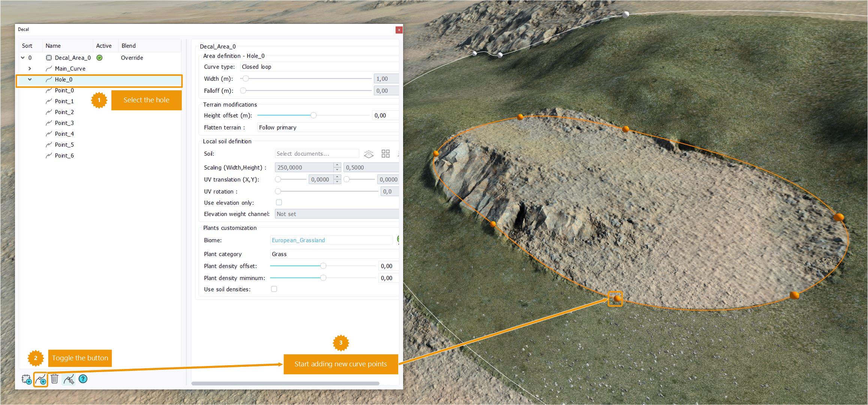Click the Select documents soil field
868x405 pixels.
coord(316,154)
